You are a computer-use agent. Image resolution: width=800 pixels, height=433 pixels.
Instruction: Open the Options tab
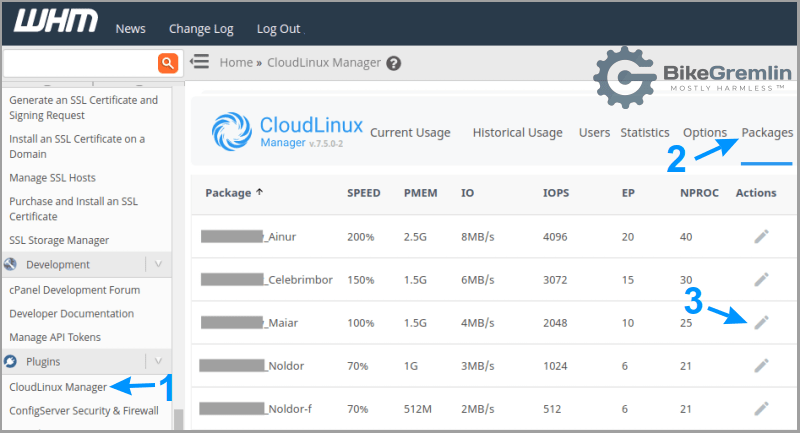click(705, 133)
